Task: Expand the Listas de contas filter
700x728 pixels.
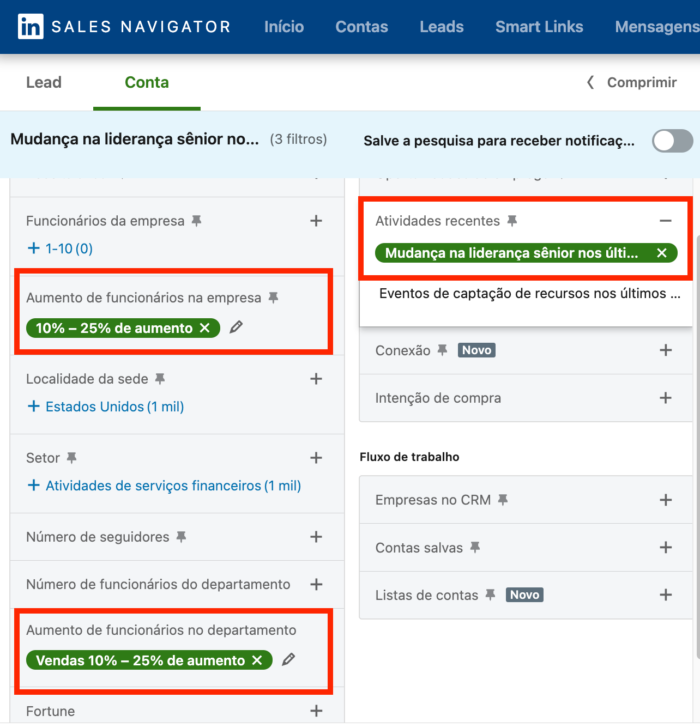Action: click(x=665, y=594)
